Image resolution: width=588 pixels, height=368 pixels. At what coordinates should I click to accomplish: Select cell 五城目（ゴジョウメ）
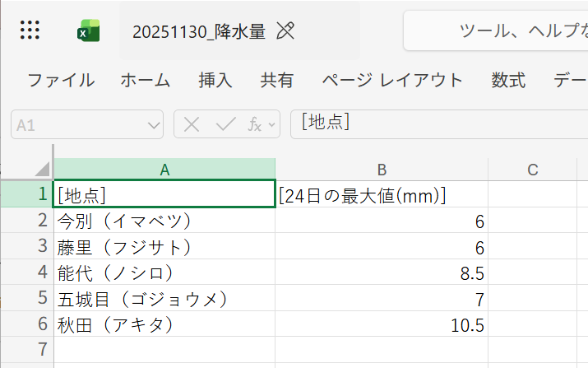[x=164, y=298]
